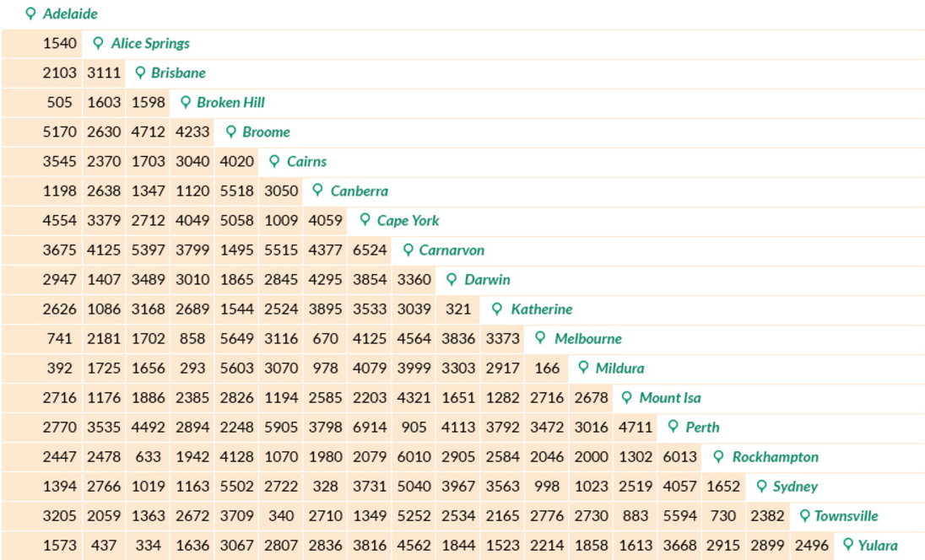Click the 6914 distance cell in Perth row

pyautogui.click(x=370, y=428)
